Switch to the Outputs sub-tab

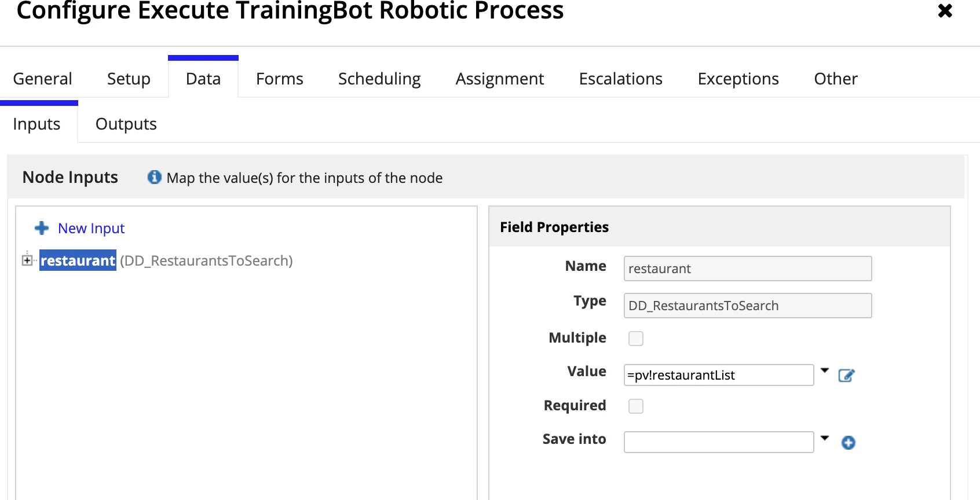[x=126, y=124]
